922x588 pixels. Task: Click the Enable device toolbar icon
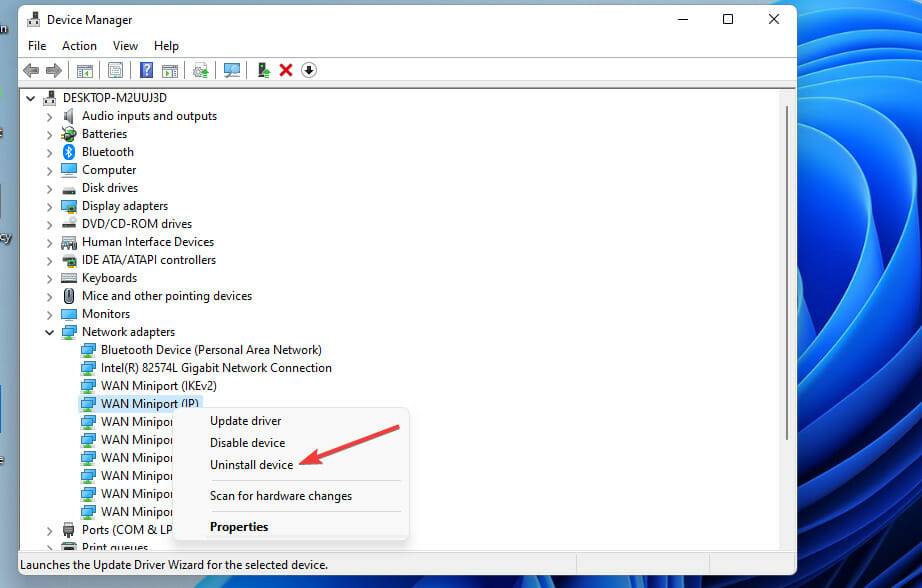pyautogui.click(x=263, y=71)
